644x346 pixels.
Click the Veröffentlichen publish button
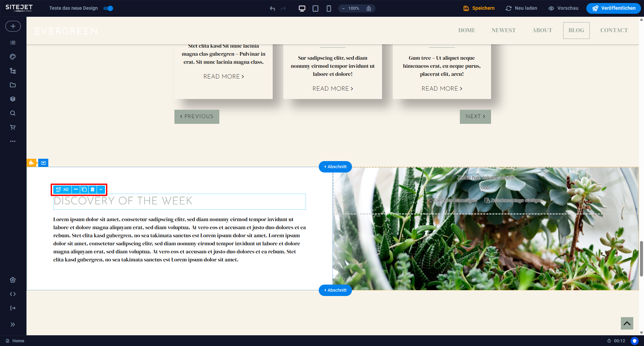[x=613, y=8]
